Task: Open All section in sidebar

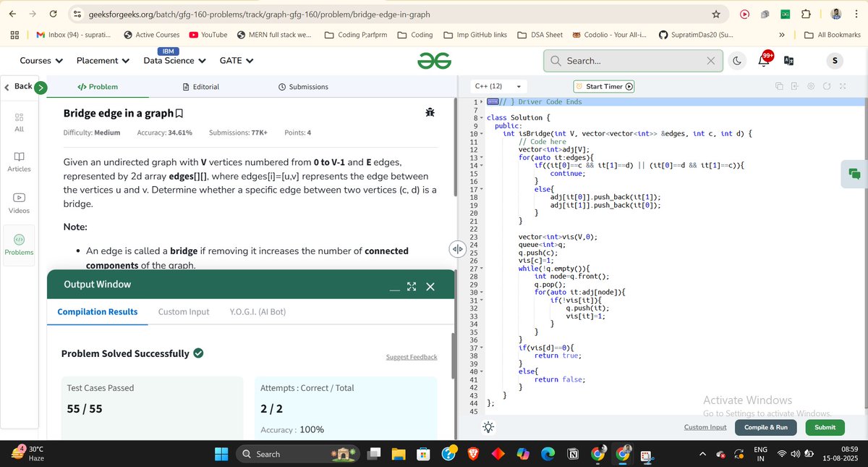Action: pos(20,122)
